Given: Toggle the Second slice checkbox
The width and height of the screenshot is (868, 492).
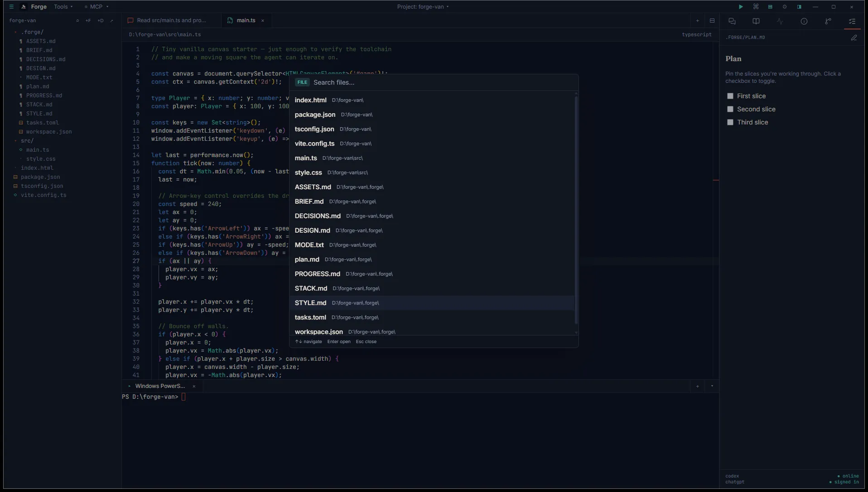Looking at the screenshot, I should (730, 109).
